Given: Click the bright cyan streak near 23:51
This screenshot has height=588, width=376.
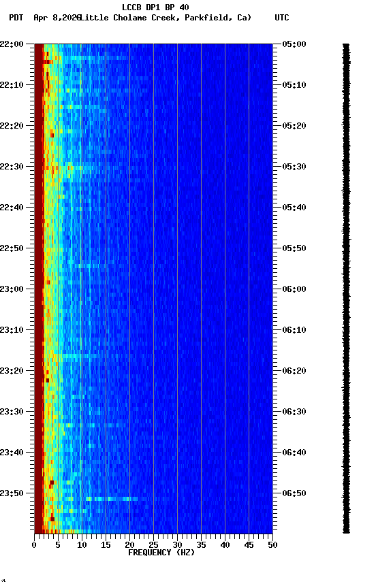Looking at the screenshot, I should click(112, 499).
